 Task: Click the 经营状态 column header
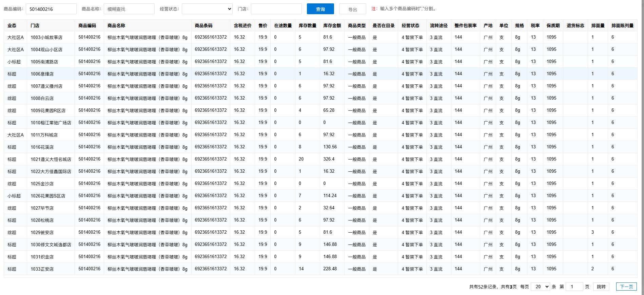click(x=410, y=26)
